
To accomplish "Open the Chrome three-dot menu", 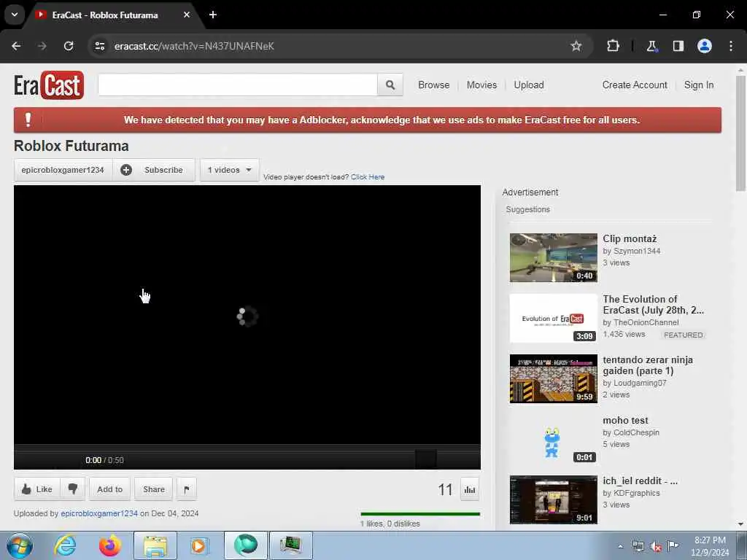I will click(x=731, y=46).
